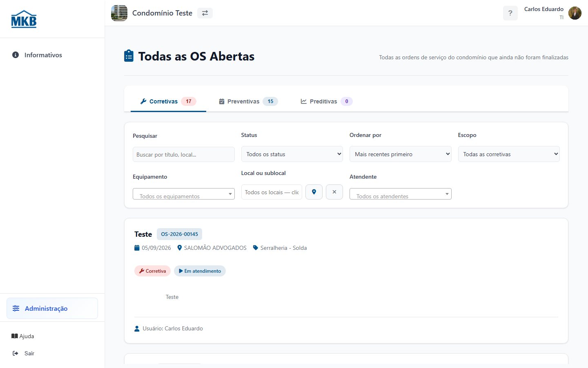Switch to the Preditivas tab
Screen dimensions: 588x368
click(x=326, y=101)
